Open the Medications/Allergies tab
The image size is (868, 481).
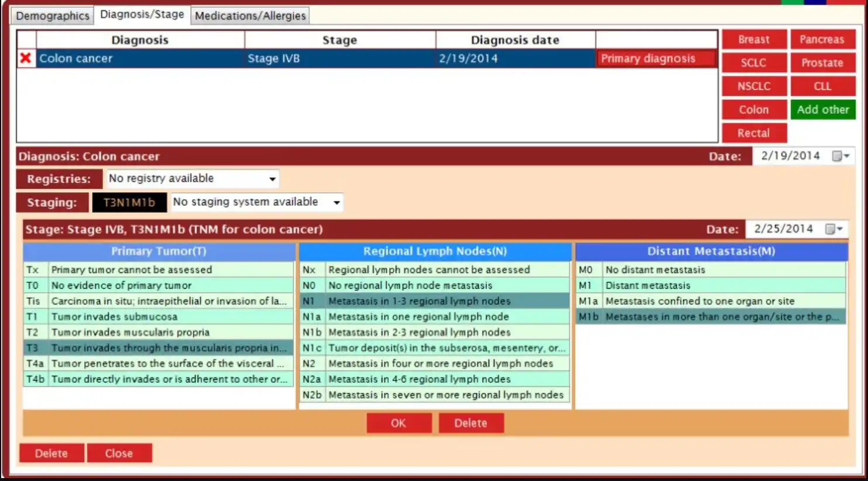250,16
